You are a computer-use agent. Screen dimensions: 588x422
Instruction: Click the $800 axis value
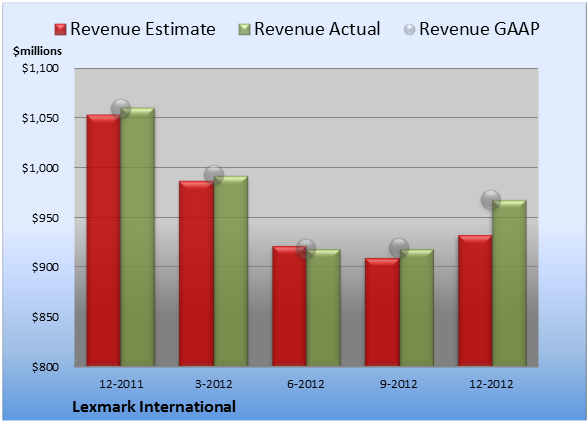[45, 367]
